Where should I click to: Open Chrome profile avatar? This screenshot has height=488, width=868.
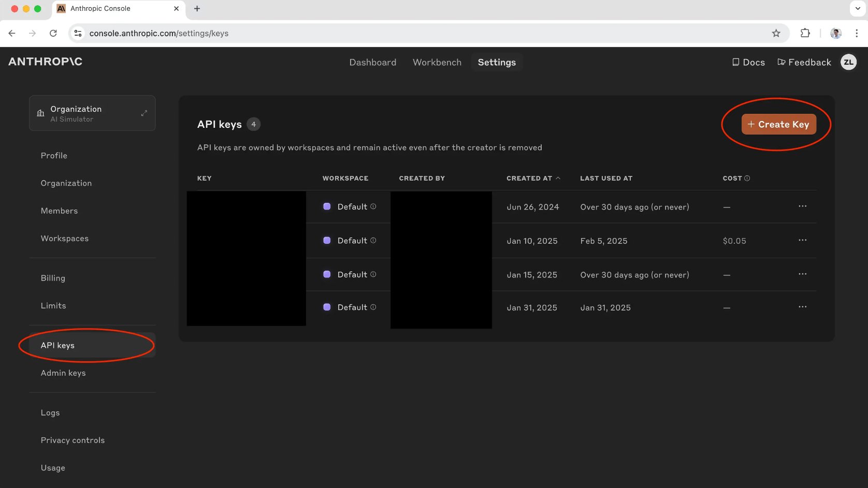click(x=835, y=33)
